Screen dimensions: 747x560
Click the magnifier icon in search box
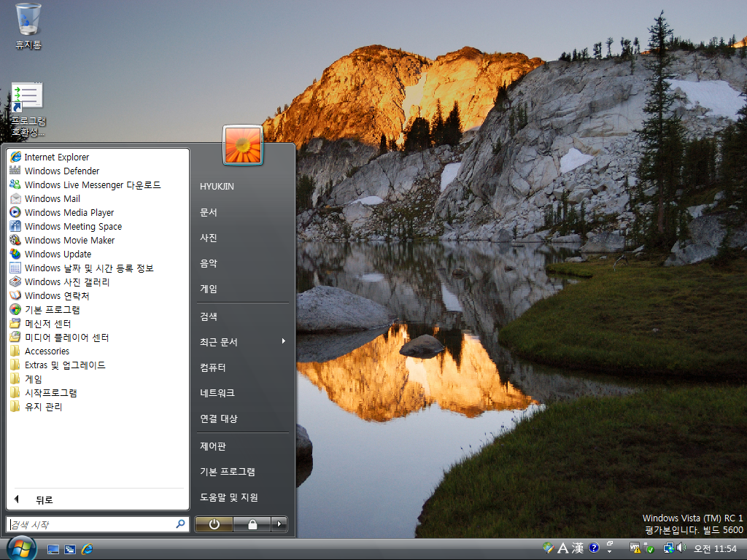click(x=181, y=524)
